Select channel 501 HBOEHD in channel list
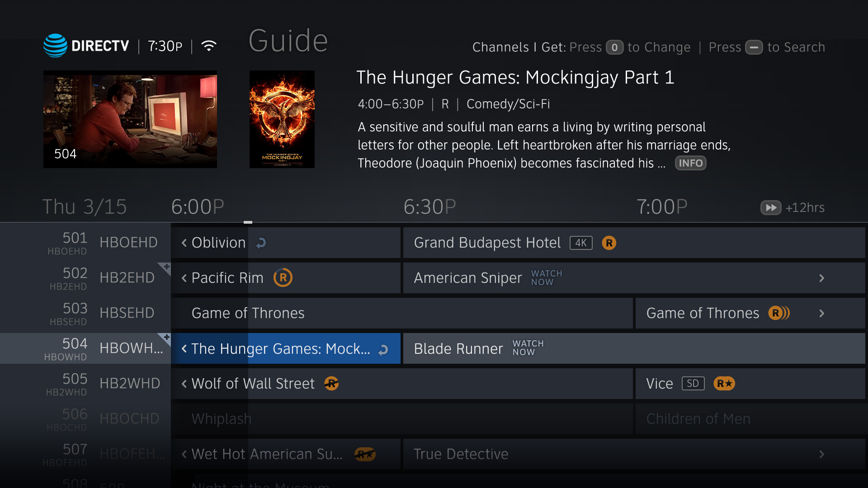Viewport: 868px width, 488px height. (x=85, y=243)
